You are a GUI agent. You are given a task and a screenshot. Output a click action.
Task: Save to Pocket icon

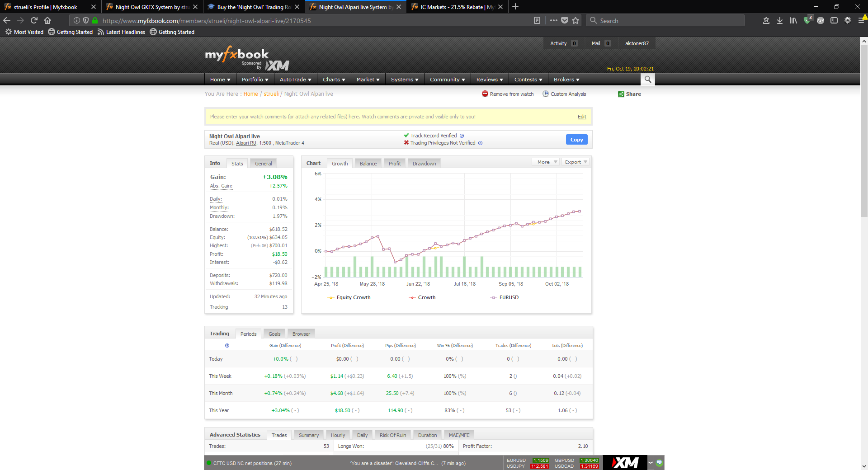tap(565, 20)
